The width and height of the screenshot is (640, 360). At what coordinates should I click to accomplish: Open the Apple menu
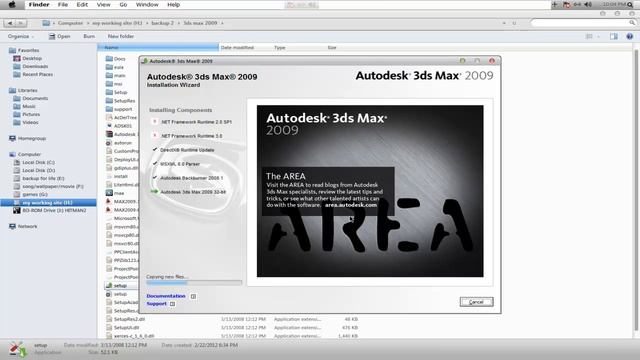(12, 5)
